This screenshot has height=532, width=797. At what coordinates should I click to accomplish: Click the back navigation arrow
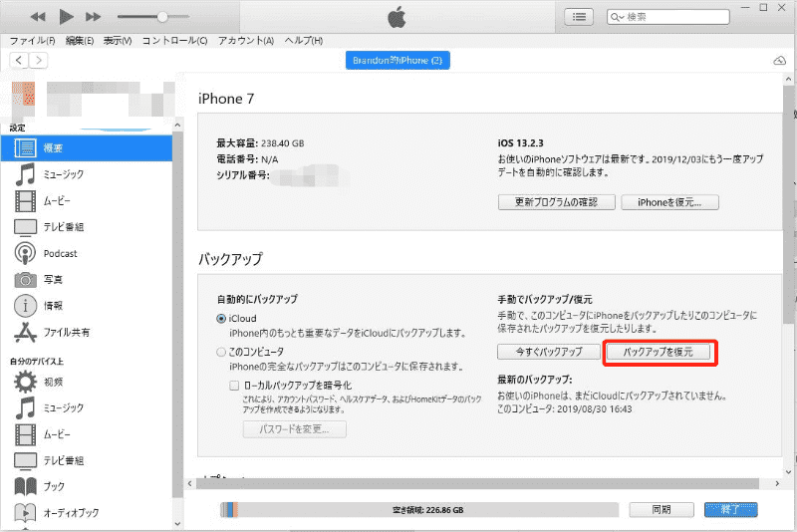coord(19,61)
